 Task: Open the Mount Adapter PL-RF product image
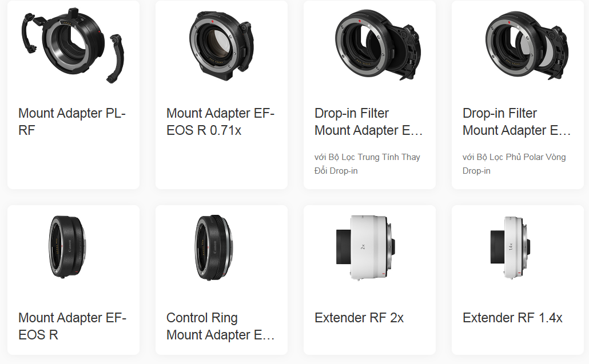[x=73, y=45]
